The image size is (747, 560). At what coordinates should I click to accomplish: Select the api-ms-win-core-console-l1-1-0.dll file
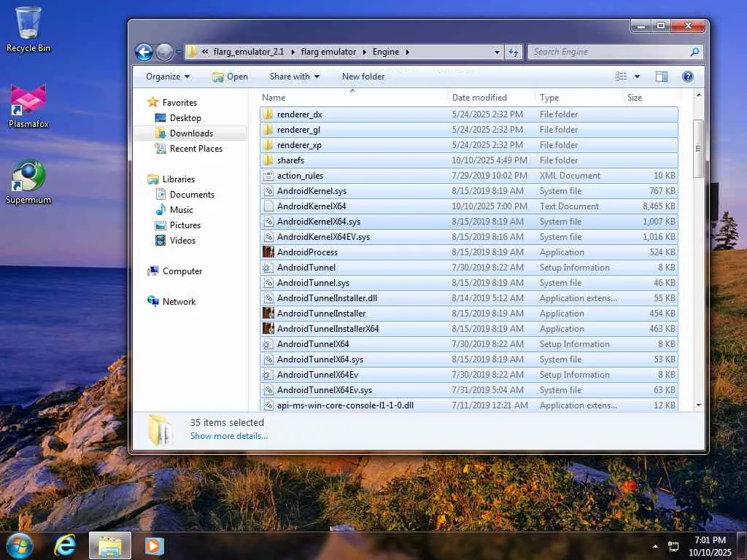pos(469,405)
